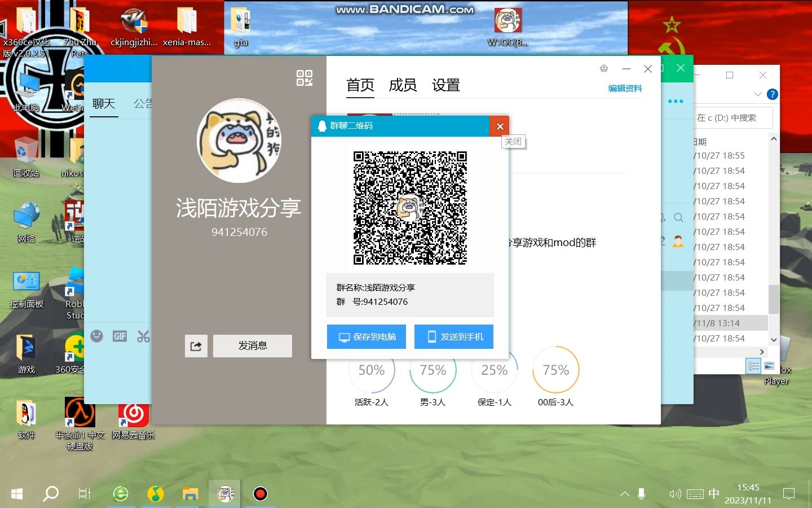Open the help icon in the Explorer window
The image size is (812, 508).
pyautogui.click(x=773, y=94)
